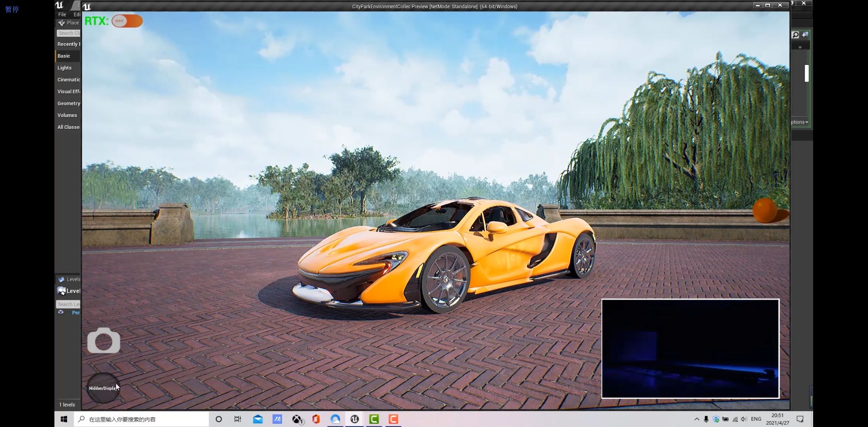The width and height of the screenshot is (868, 427).
Task: Click the dark picture-in-picture preview thumbnail
Action: 690,348
